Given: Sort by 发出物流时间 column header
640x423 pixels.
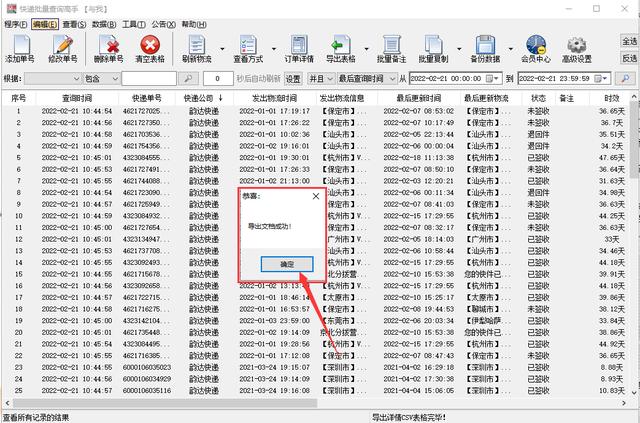Looking at the screenshot, I should (275, 98).
